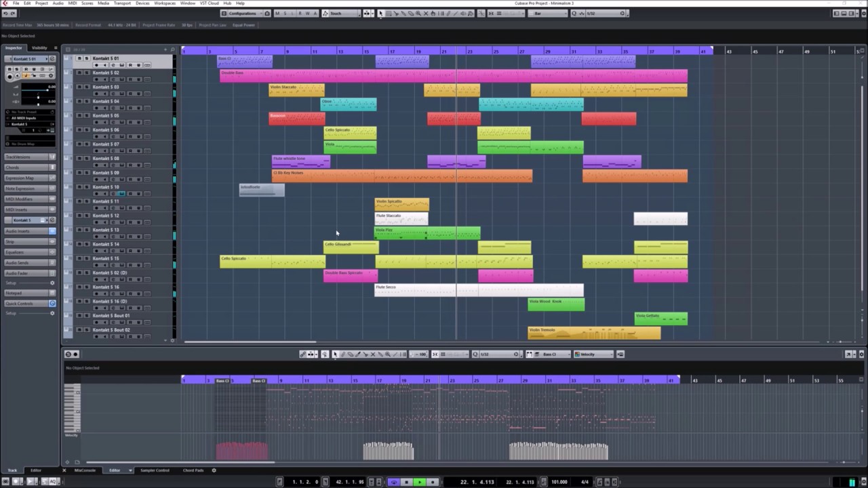Image resolution: width=868 pixels, height=488 pixels.
Task: Toggle the Solo button in the Inspector
Action: click(x=17, y=69)
